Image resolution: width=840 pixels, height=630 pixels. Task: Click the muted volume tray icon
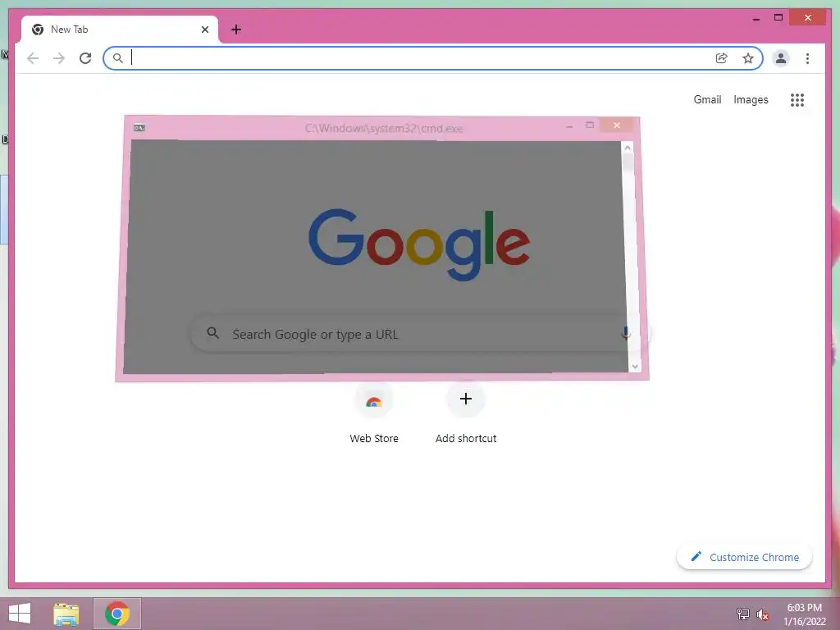[762, 614]
